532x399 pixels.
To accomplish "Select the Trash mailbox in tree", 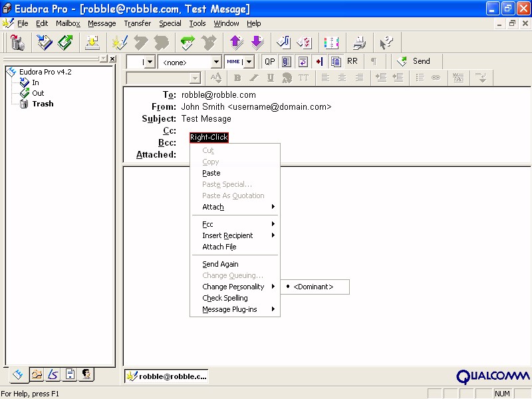I will point(43,104).
